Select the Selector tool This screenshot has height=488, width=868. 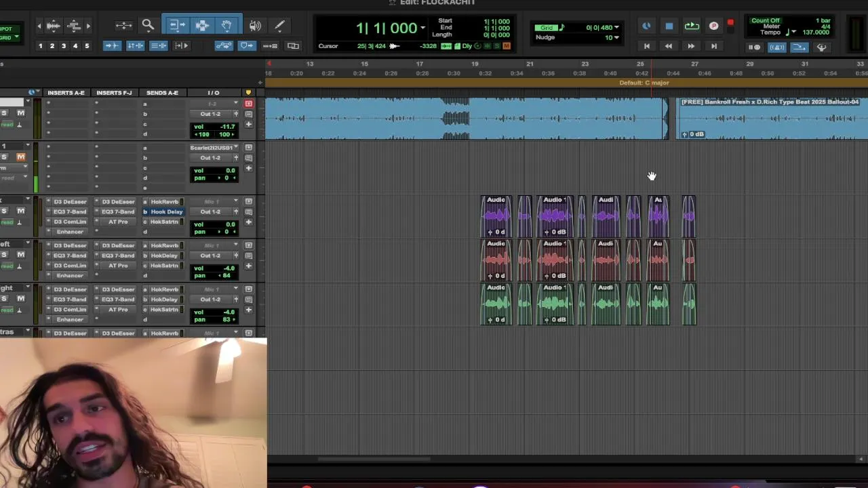click(x=202, y=26)
